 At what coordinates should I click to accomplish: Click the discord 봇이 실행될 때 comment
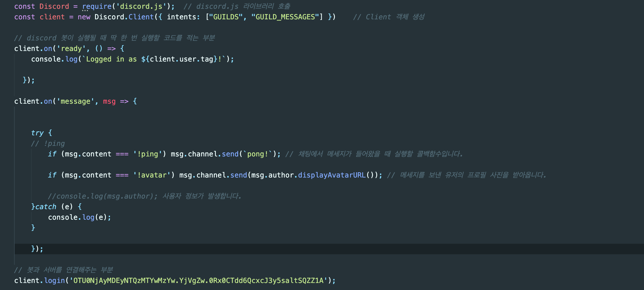115,38
